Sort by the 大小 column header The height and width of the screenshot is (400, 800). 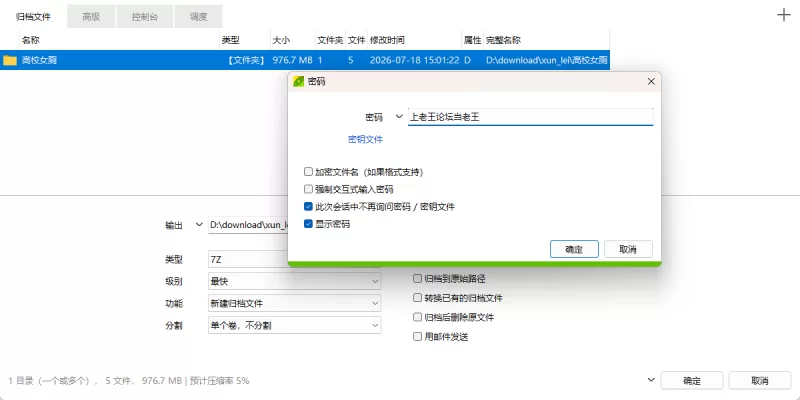(292, 40)
